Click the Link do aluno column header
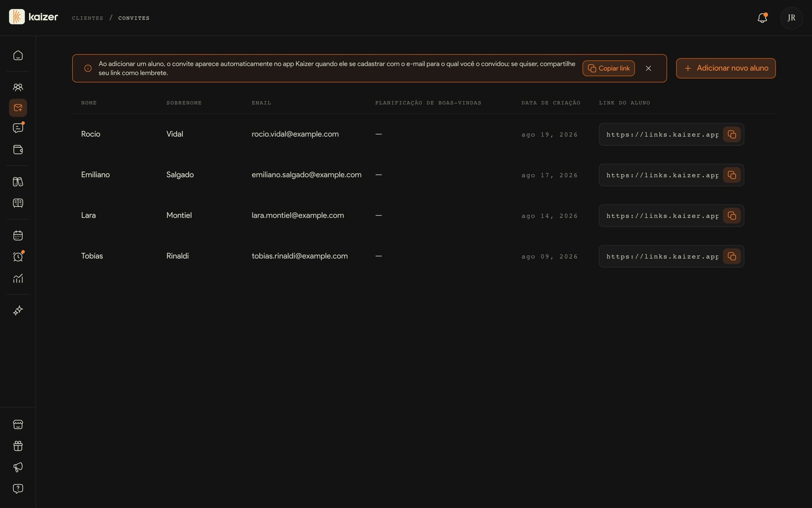The image size is (812, 508). pos(624,103)
